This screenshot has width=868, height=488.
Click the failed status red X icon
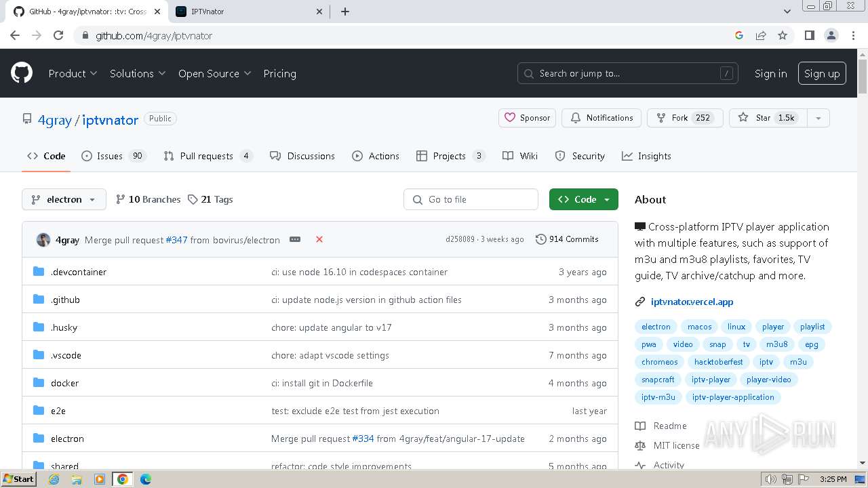[x=319, y=239]
